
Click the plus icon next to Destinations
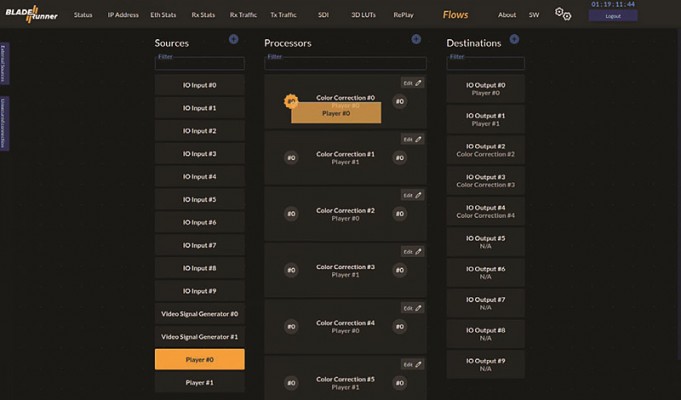tap(514, 40)
